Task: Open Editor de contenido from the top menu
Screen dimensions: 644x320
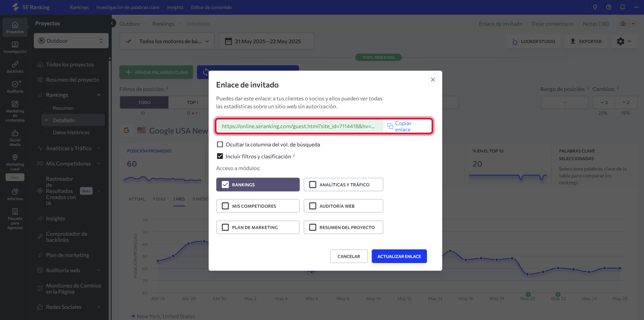Action: [x=211, y=7]
